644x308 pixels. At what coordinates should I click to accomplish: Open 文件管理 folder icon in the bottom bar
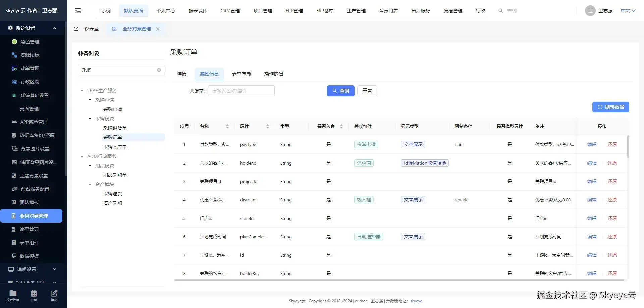[x=13, y=293]
